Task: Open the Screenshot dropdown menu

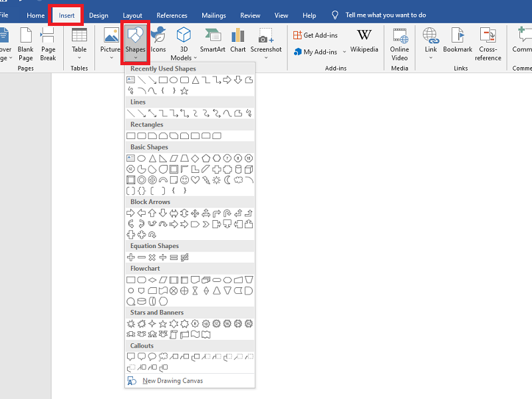Action: [266, 58]
